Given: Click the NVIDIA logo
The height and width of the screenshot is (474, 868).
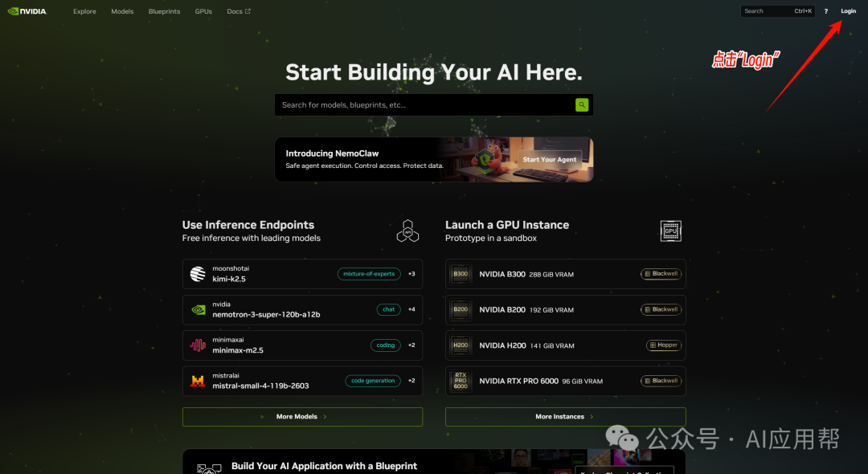Looking at the screenshot, I should click(x=27, y=11).
